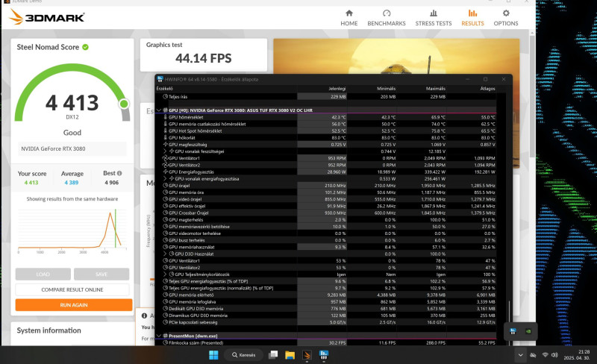The image size is (597, 364).
Task: Select GPU Hot Spot hőmérséklet row
Action: pos(326,131)
